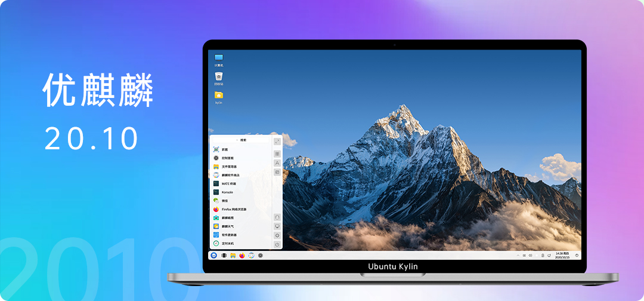Select Konsole in the start menu list
This screenshot has height=301, width=644.
click(x=227, y=192)
